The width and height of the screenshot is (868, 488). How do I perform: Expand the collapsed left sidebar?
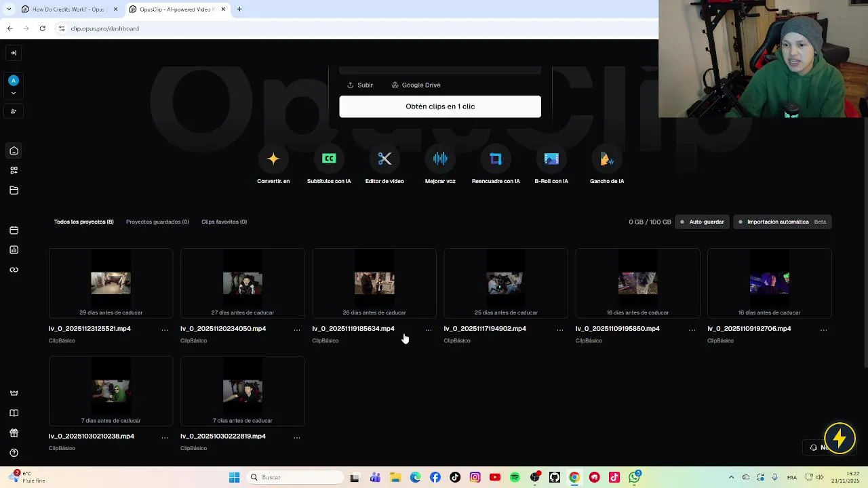pos(14,53)
